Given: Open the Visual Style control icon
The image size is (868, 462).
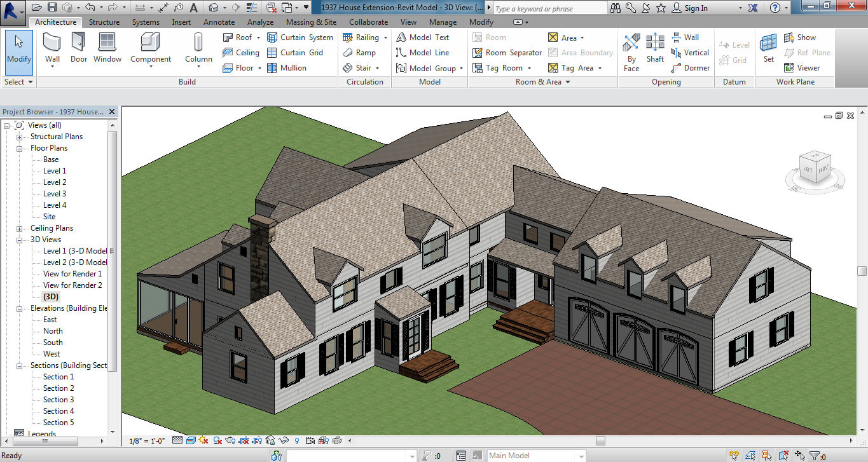Looking at the screenshot, I should 190,440.
